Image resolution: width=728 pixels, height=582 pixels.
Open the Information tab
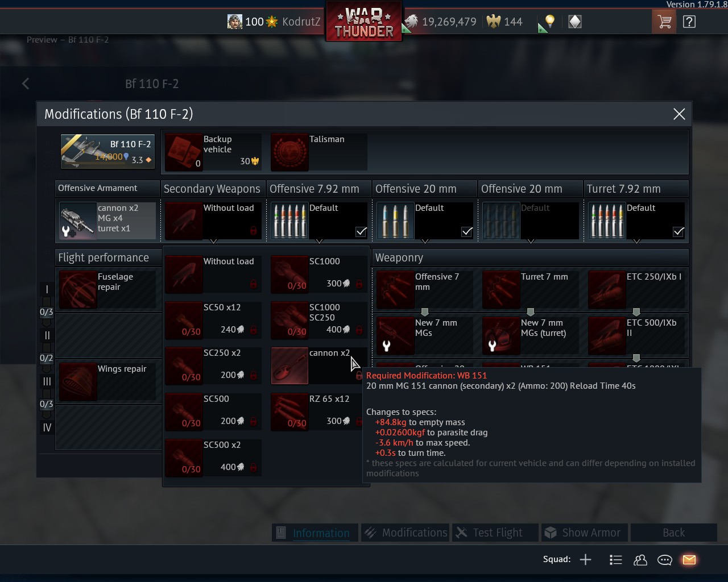[315, 533]
